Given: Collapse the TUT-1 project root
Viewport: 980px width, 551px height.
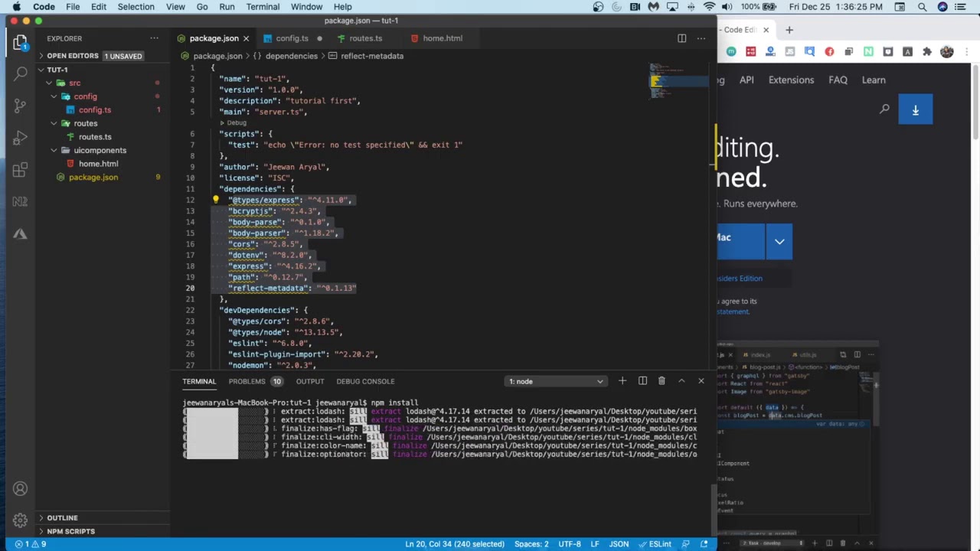Looking at the screenshot, I should 41,70.
